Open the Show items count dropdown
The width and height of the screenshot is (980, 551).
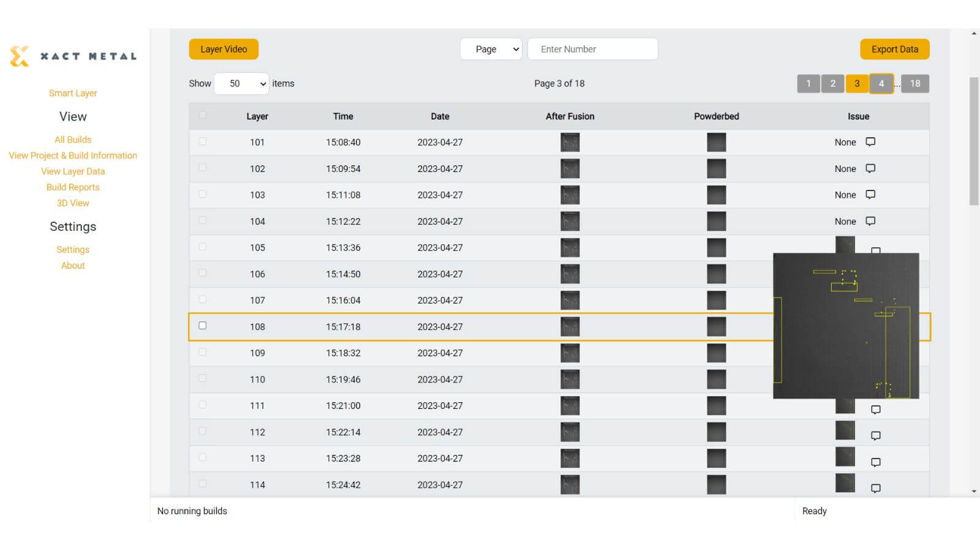[x=242, y=83]
